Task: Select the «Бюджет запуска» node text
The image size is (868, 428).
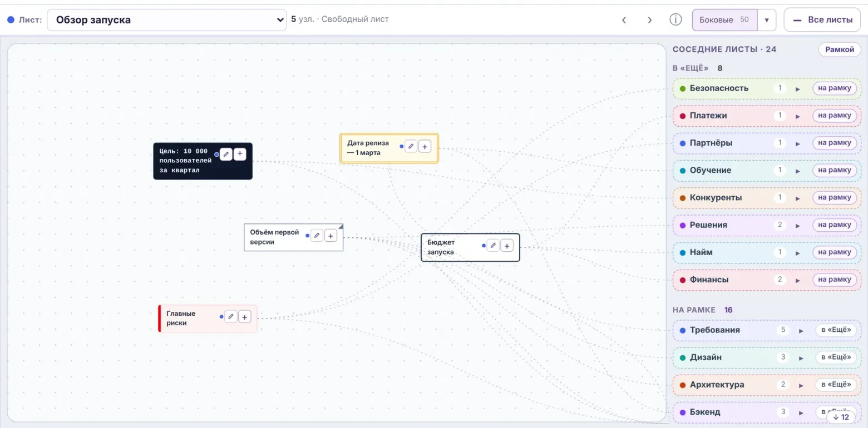Action: point(441,247)
